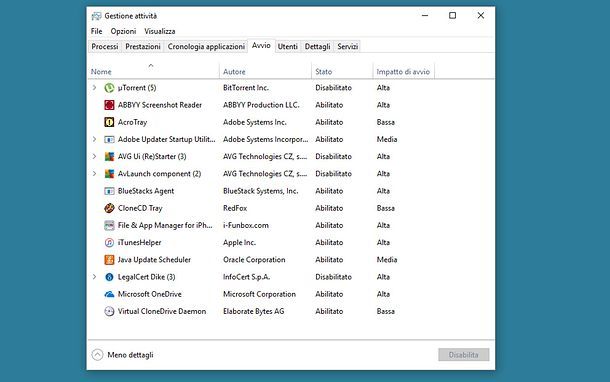Open the Opzioni menu

click(x=123, y=31)
